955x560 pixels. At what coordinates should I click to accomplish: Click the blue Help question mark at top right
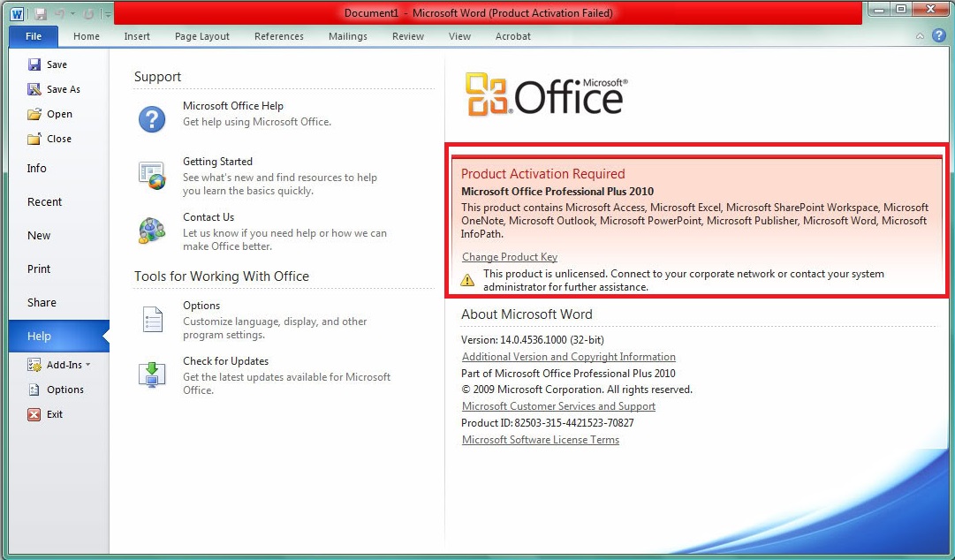(938, 35)
